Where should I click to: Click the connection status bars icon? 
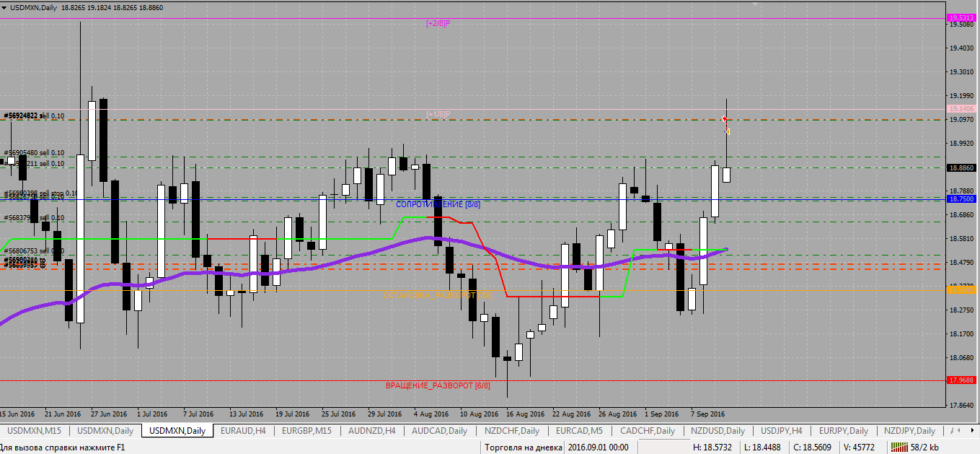click(899, 448)
